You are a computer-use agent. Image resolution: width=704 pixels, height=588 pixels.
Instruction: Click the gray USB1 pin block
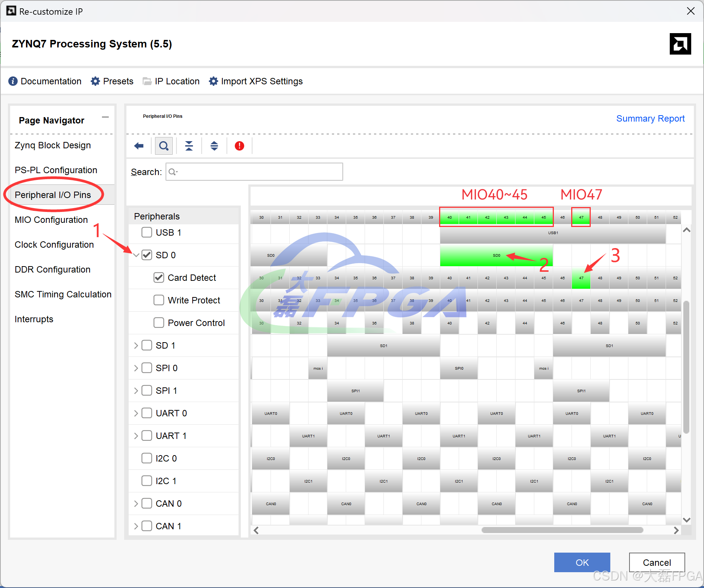[x=553, y=233]
